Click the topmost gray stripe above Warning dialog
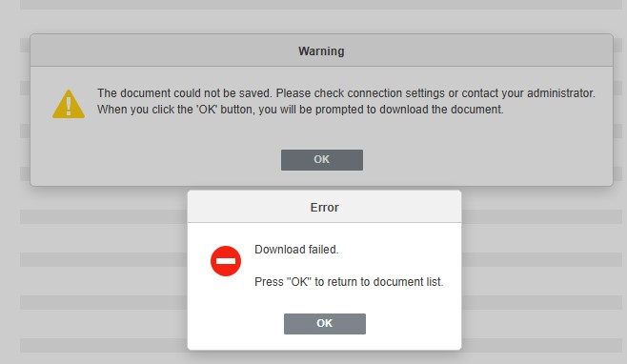 click(x=321, y=5)
